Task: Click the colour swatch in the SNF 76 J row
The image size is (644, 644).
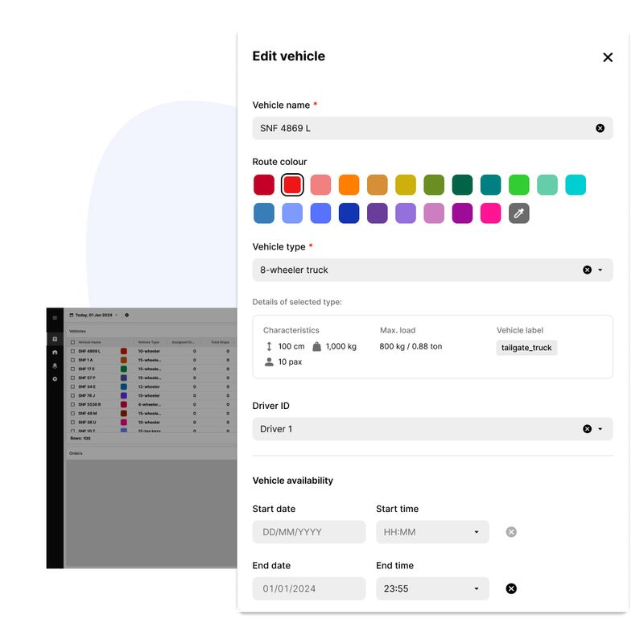Action: [124, 395]
